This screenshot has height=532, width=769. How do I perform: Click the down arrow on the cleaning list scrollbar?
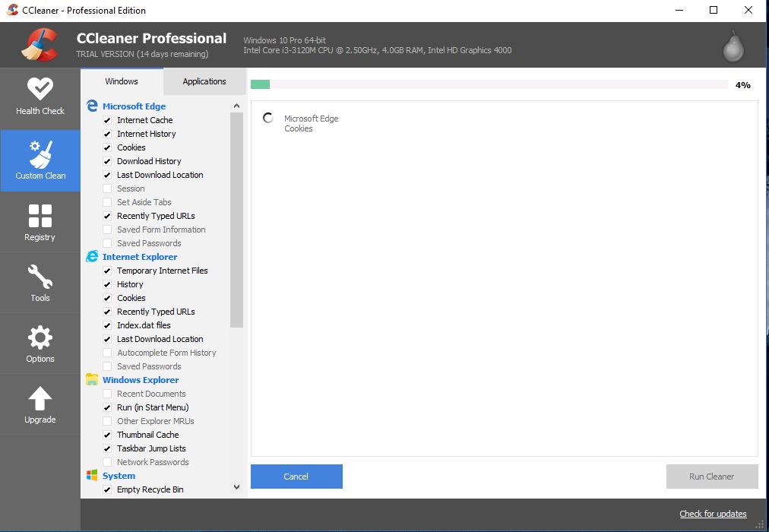click(236, 486)
